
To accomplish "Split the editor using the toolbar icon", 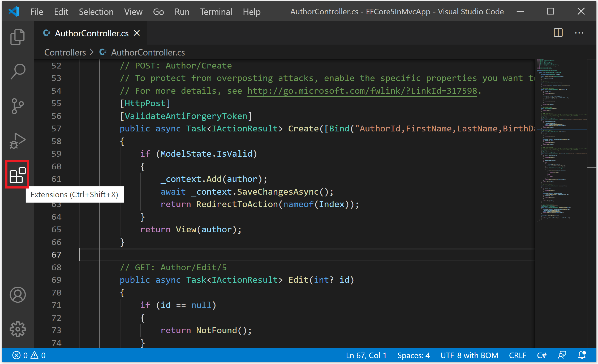I will (x=558, y=33).
